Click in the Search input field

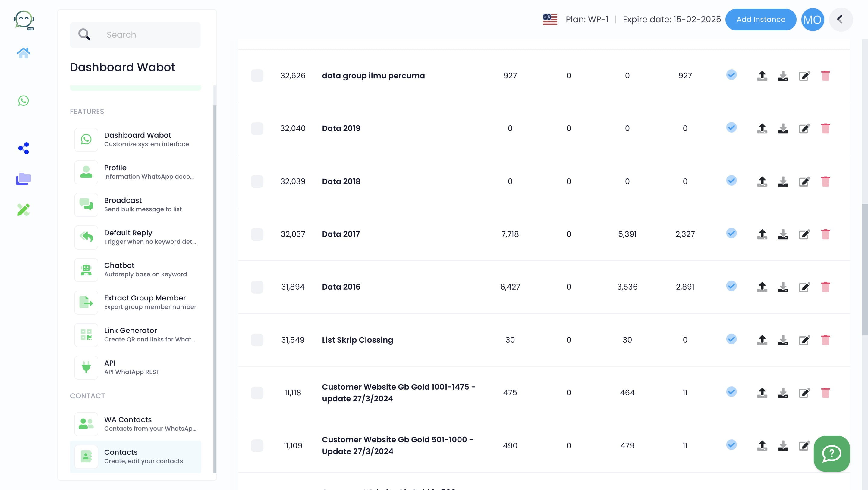[135, 35]
